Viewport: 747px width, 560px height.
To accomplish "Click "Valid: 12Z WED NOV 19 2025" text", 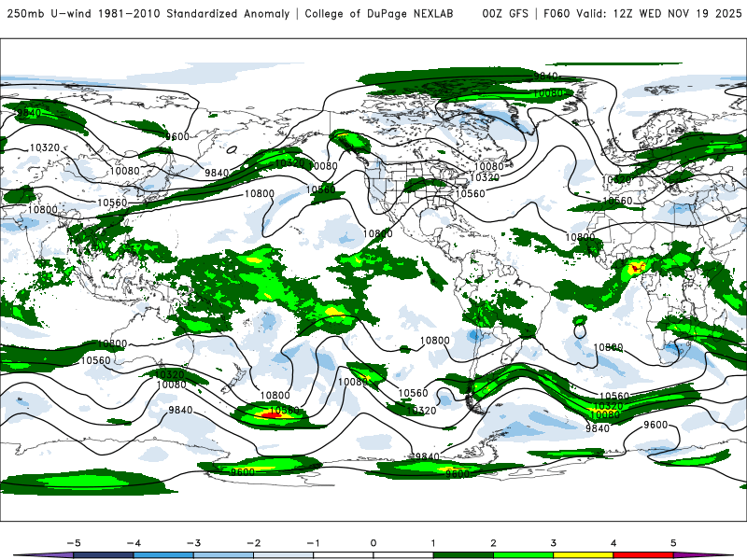I will pos(659,14).
